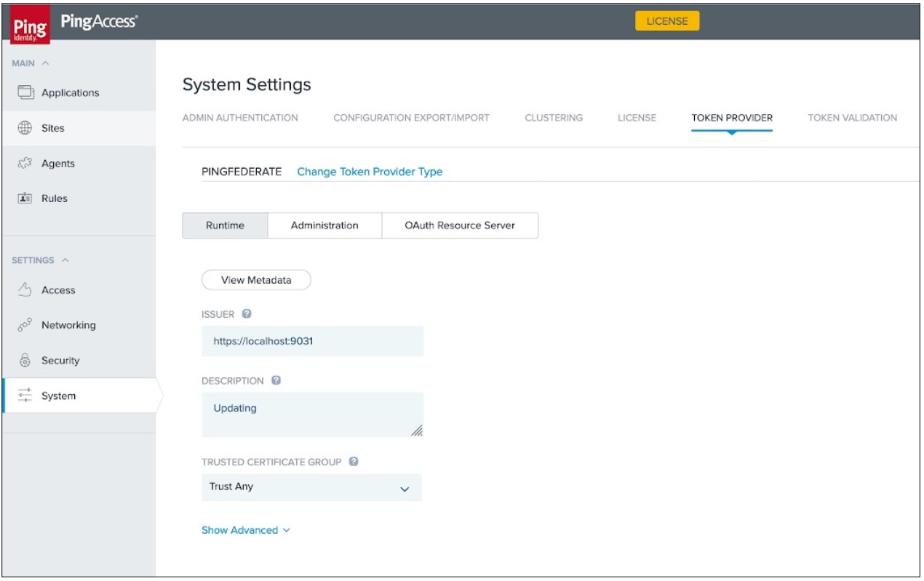Open help for Trusted Certificate Group
The height and width of the screenshot is (581, 924).
(x=354, y=461)
